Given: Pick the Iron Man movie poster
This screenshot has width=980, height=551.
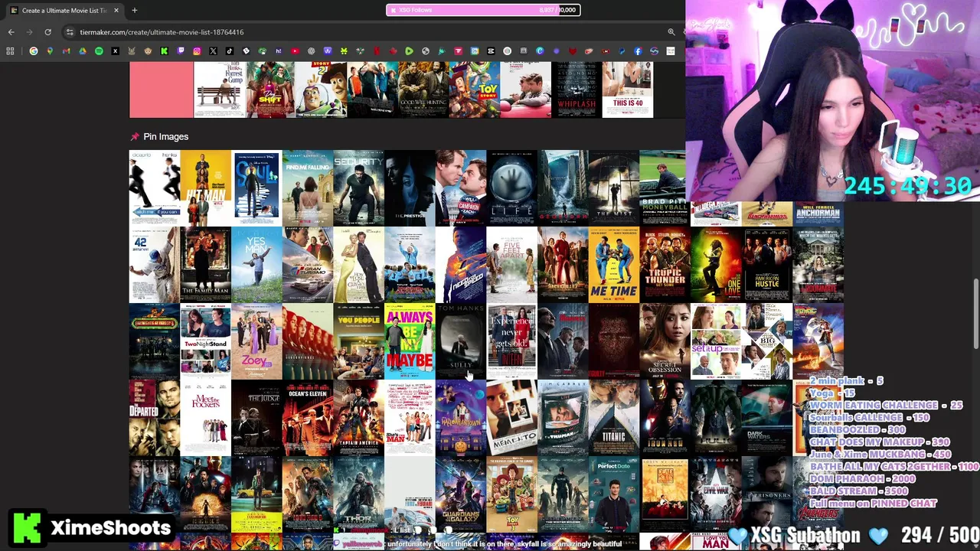Looking at the screenshot, I should click(x=665, y=418).
